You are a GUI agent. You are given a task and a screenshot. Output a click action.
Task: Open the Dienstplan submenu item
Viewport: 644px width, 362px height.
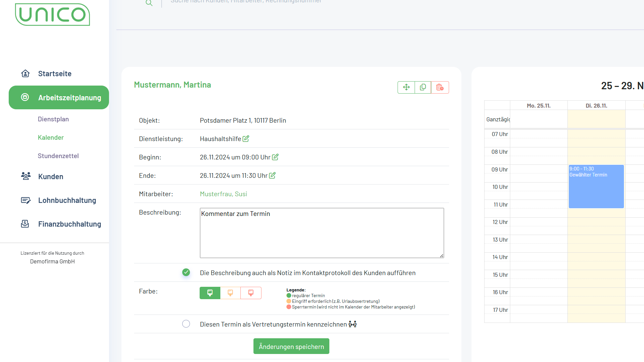tap(53, 119)
